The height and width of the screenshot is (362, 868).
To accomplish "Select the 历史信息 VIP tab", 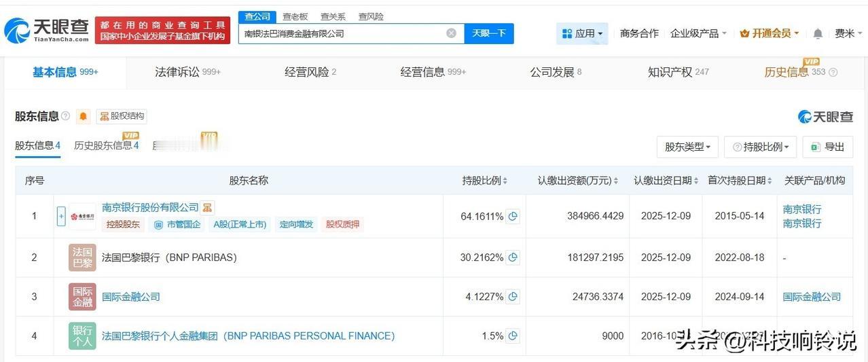I will 795,72.
